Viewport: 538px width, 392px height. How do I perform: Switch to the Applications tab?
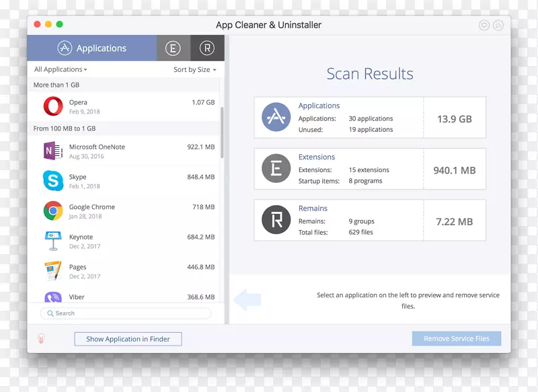[x=92, y=48]
